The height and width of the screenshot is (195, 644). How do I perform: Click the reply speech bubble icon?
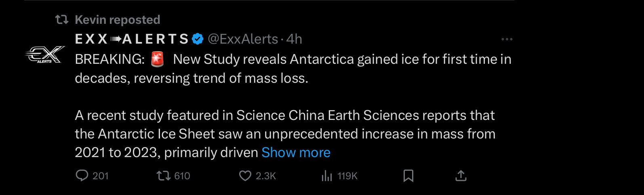pyautogui.click(x=82, y=176)
